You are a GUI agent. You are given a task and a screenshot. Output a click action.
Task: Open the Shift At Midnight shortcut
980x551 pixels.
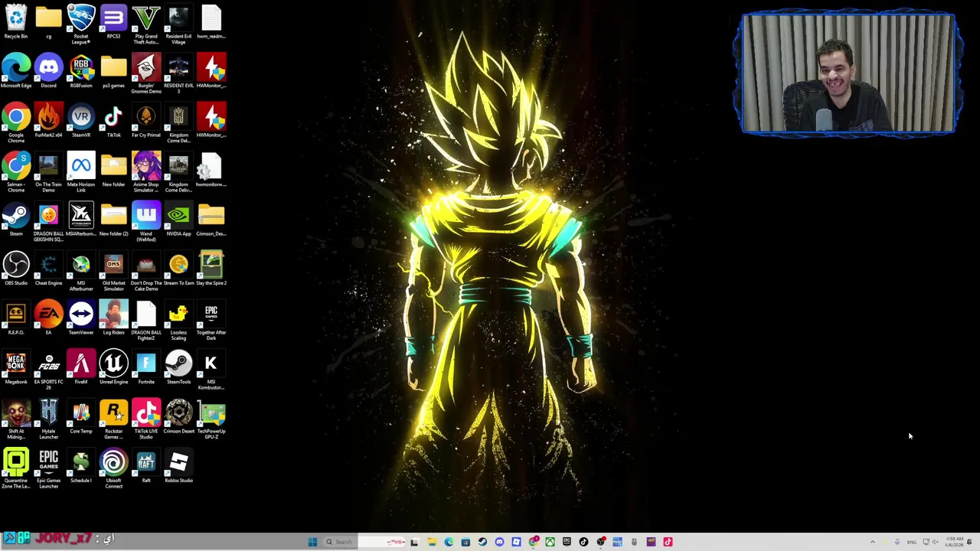16,419
